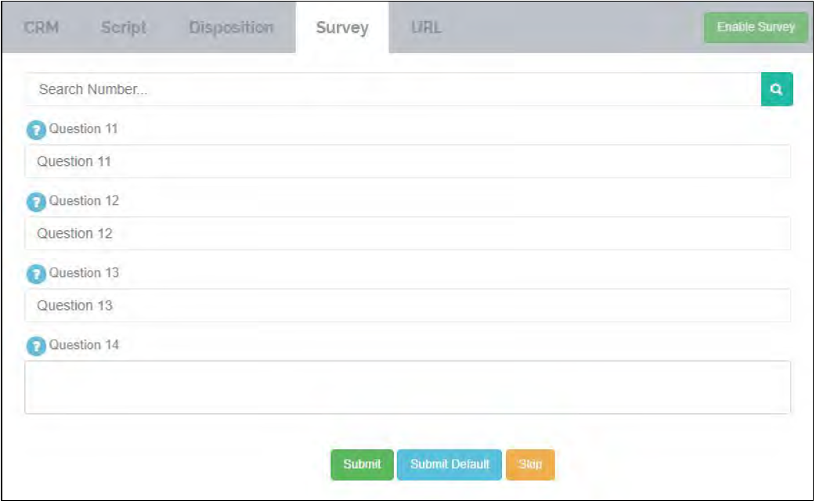Switch to the CRM tab

coord(42,27)
